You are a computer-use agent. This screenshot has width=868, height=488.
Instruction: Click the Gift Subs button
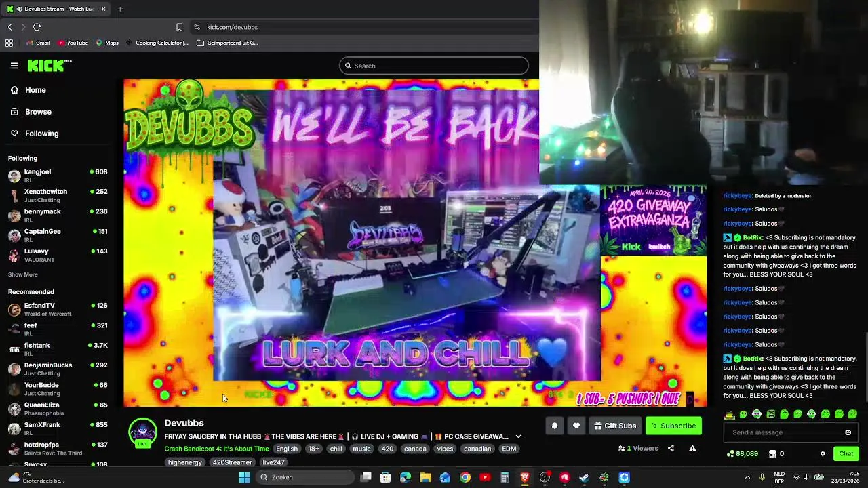pyautogui.click(x=615, y=426)
